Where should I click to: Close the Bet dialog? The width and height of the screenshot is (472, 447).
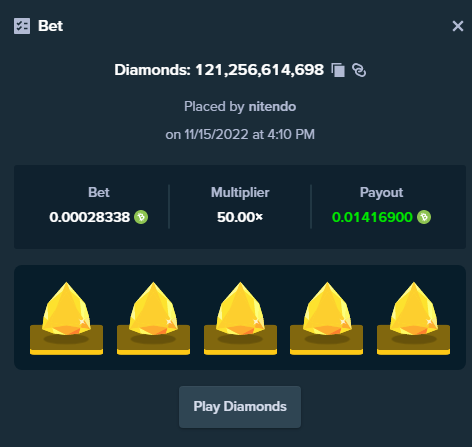pyautogui.click(x=458, y=26)
